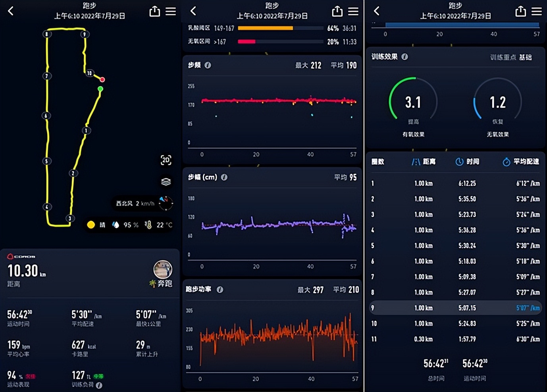Viewport: 547px width, 392px height.
Task: Share the activity from the 步频 charts screen
Action: pos(337,11)
